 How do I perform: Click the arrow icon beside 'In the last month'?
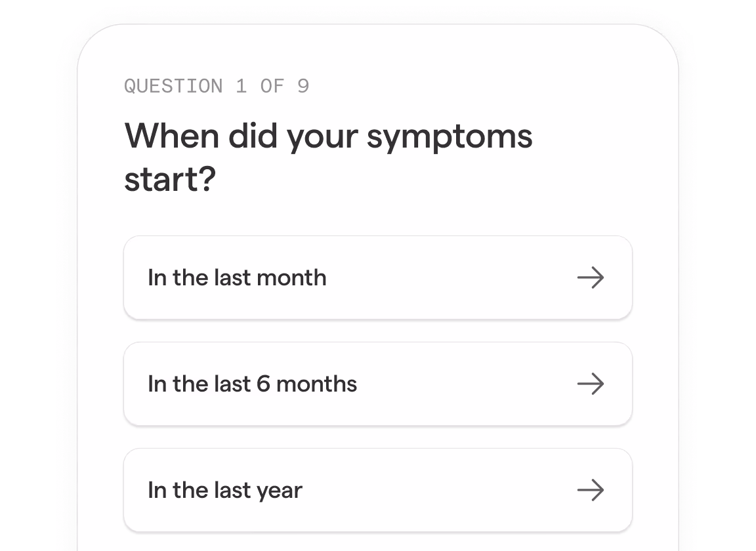pyautogui.click(x=591, y=277)
